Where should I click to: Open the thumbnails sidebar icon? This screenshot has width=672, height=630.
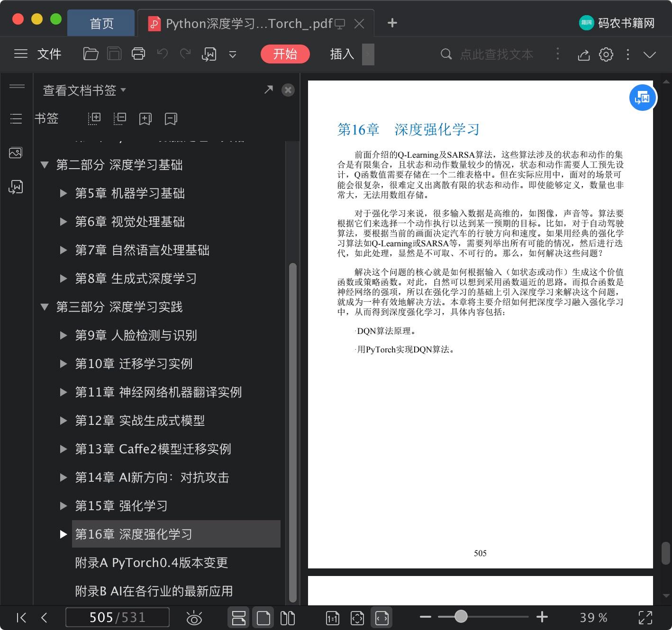16,153
